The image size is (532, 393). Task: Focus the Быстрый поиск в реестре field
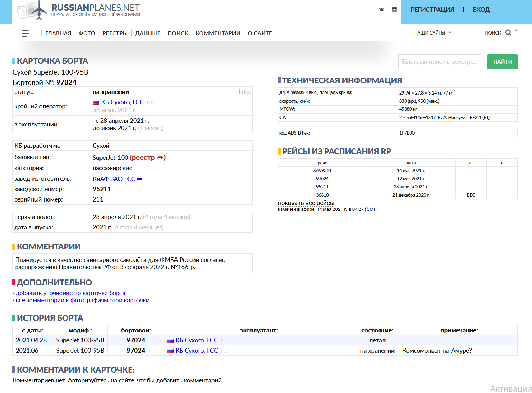coord(439,62)
